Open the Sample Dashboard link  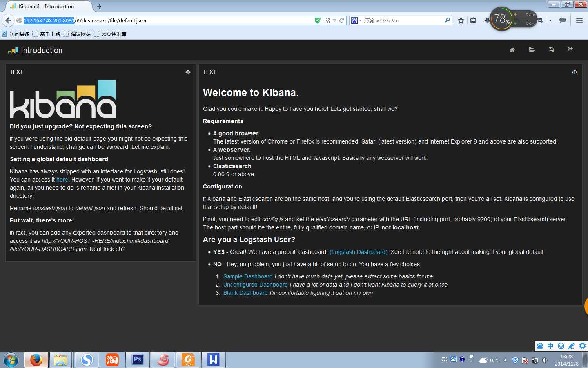click(248, 276)
